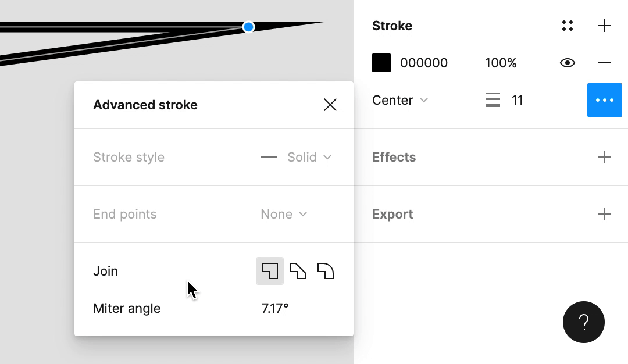The height and width of the screenshot is (364, 628).
Task: Click the black stroke color swatch
Action: coord(381,63)
